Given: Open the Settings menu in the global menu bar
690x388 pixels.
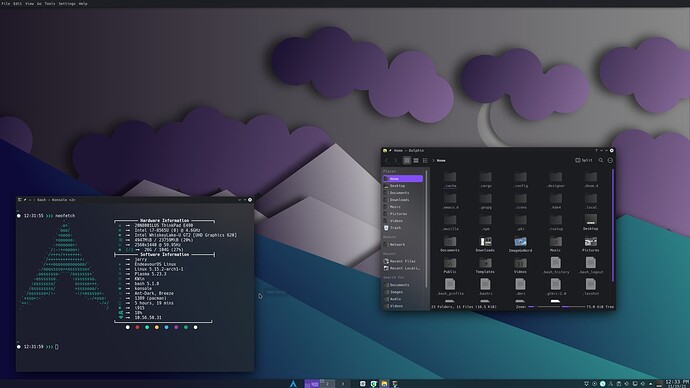Looking at the screenshot, I should [67, 4].
